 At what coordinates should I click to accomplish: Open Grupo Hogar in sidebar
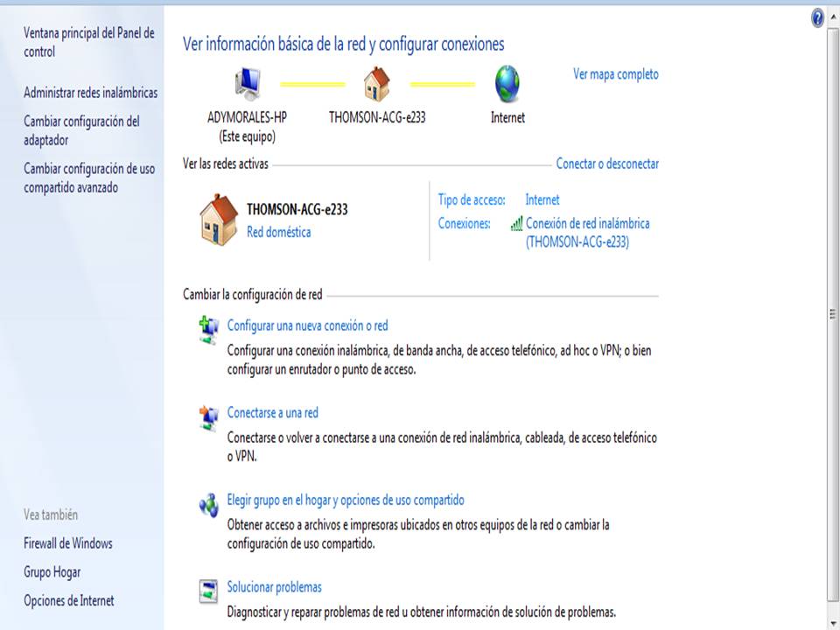[52, 572]
